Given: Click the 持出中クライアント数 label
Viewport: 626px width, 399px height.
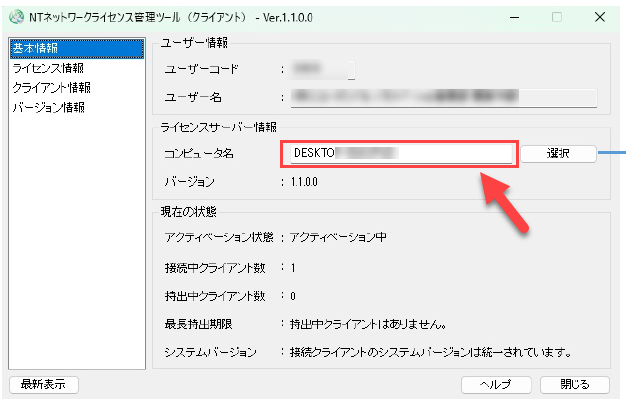Looking at the screenshot, I should click(215, 296).
